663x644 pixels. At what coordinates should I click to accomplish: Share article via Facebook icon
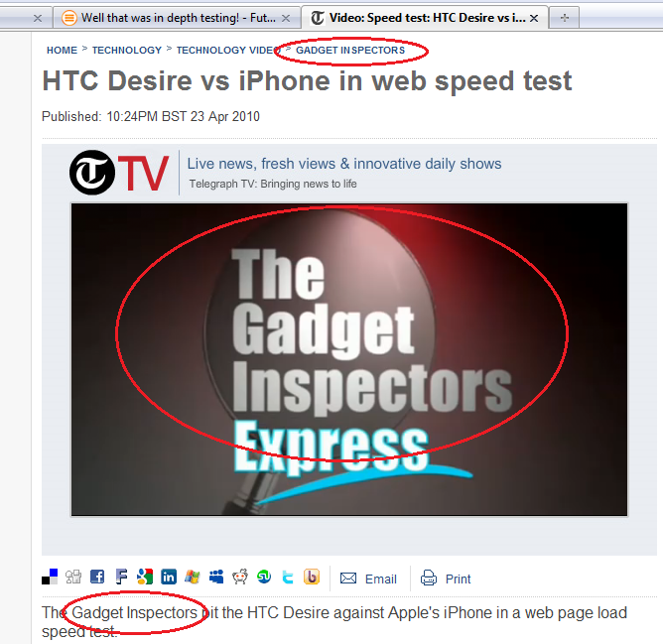pyautogui.click(x=97, y=577)
